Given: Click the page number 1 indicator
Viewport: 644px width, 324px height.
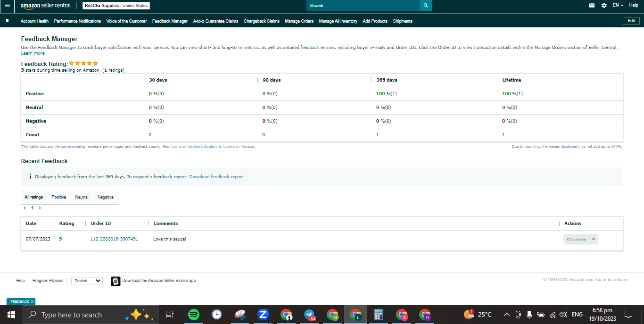Looking at the screenshot, I should click(32, 208).
